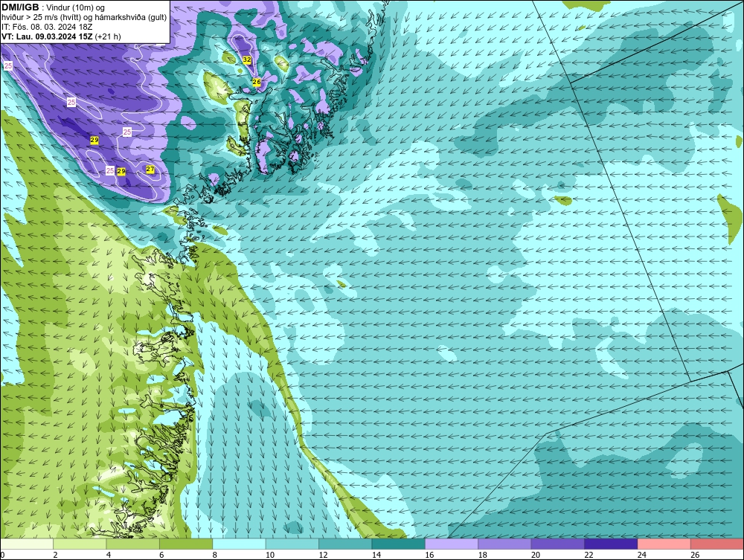Click the yellow max gust label 27
744x560 pixels.
click(150, 170)
